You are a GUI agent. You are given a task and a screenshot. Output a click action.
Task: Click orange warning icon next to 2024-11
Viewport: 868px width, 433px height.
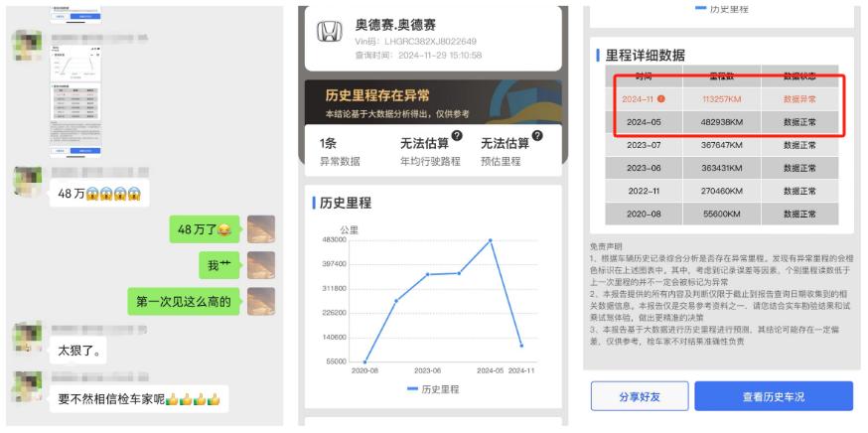coord(661,99)
